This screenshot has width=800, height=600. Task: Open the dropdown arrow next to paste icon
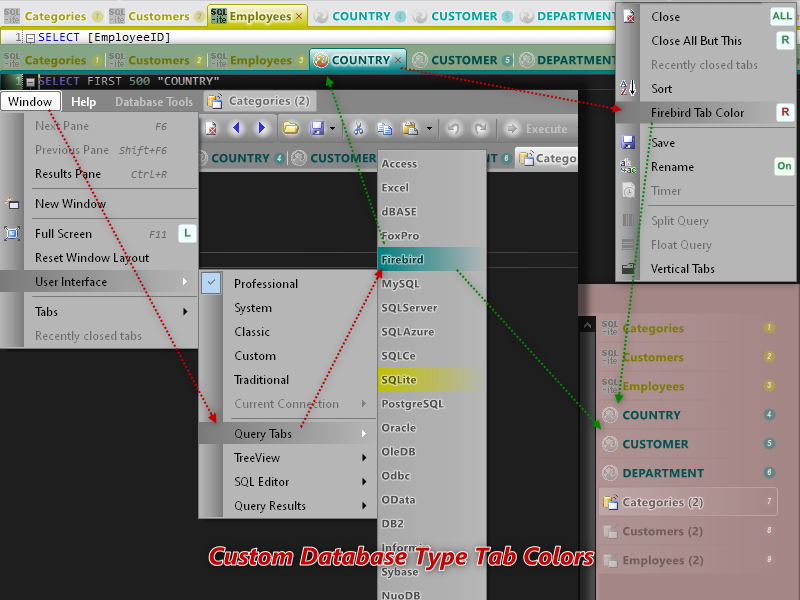[x=429, y=129]
